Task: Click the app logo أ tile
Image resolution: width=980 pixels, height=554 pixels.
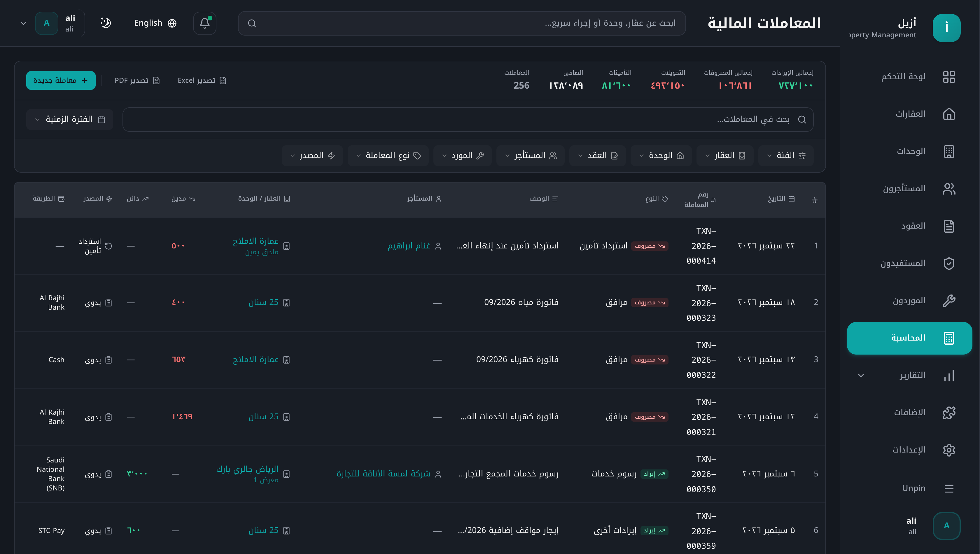Action: pos(946,28)
